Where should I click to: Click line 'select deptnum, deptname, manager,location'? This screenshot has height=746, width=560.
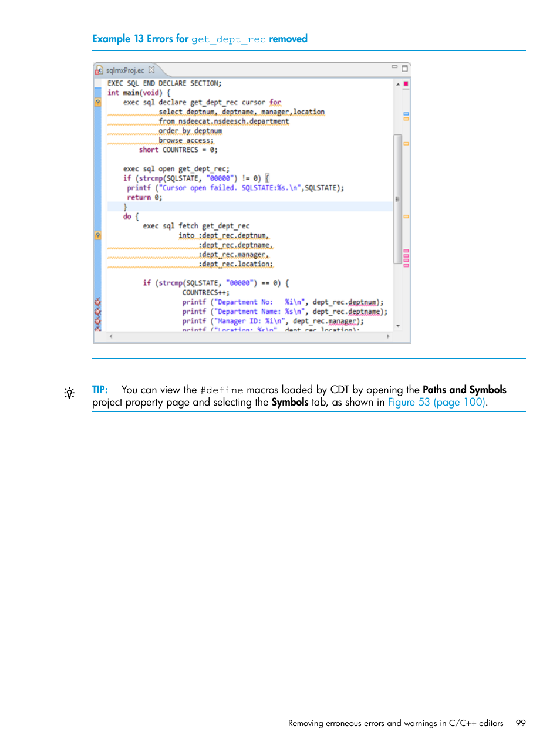pyautogui.click(x=241, y=112)
